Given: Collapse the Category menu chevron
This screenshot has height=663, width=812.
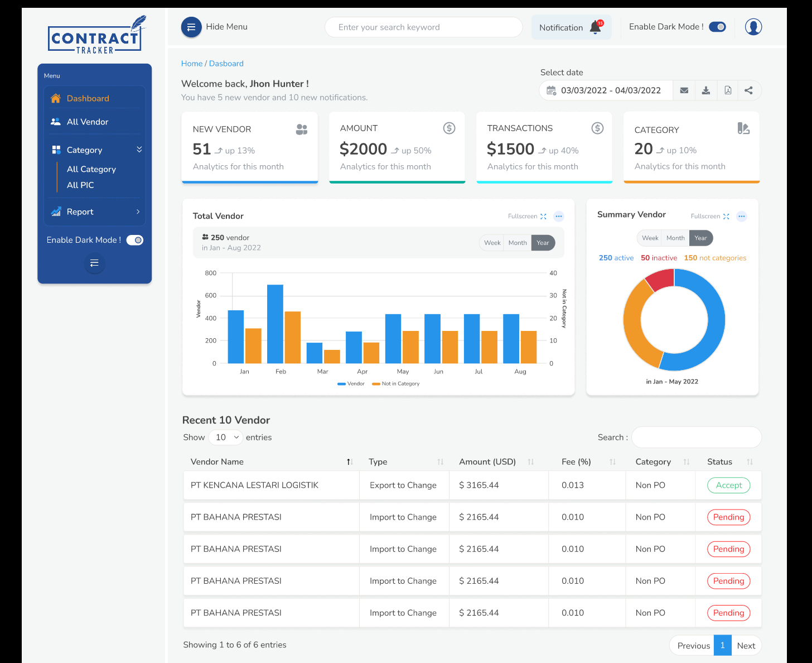Looking at the screenshot, I should (139, 150).
